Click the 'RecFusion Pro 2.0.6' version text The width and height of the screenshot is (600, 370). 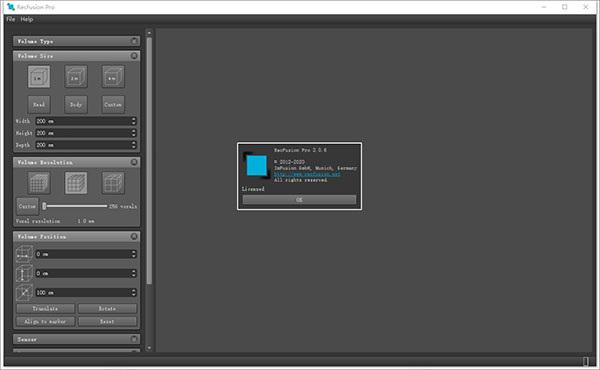click(300, 150)
